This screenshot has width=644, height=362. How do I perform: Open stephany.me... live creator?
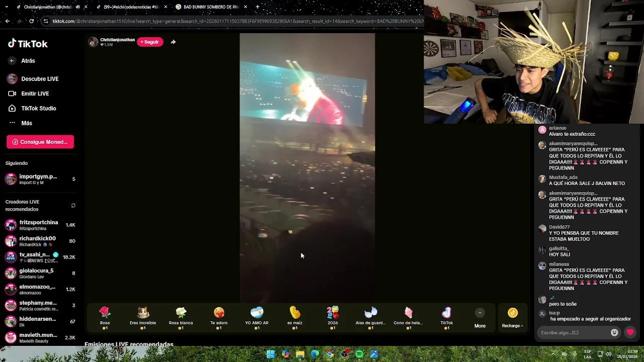[x=40, y=305]
